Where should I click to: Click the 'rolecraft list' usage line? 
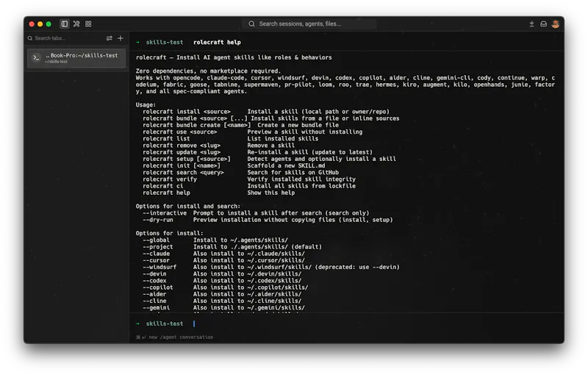166,139
